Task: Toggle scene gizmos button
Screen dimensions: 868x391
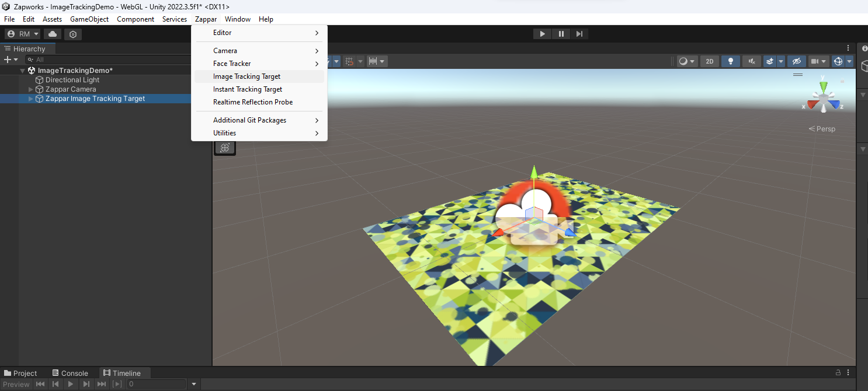Action: pyautogui.click(x=838, y=61)
